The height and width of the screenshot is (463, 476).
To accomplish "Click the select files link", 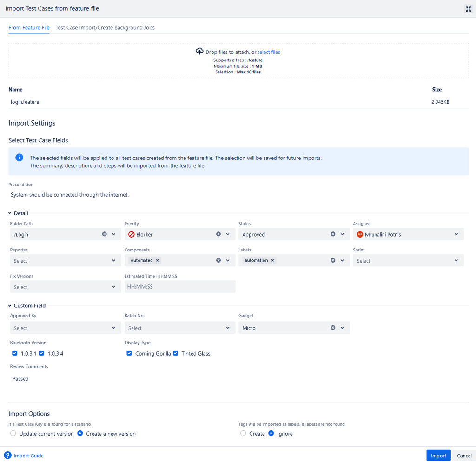I will pyautogui.click(x=269, y=52).
